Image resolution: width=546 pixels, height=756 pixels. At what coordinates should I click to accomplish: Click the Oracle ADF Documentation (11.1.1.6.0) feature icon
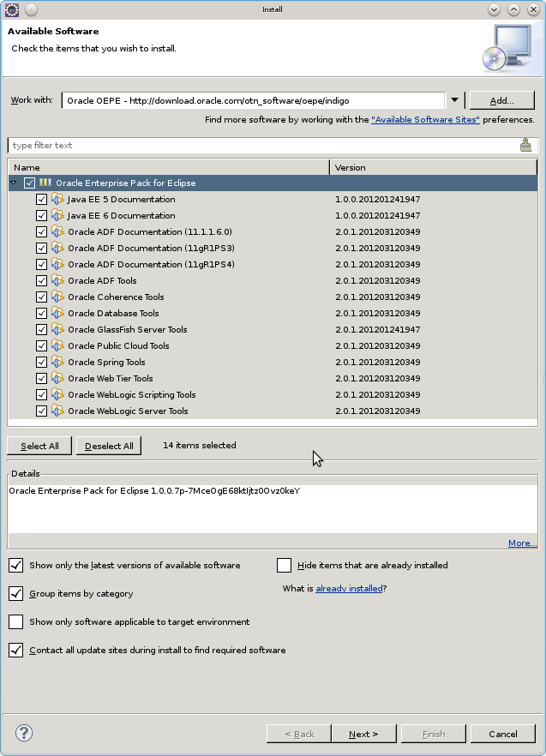tap(57, 232)
